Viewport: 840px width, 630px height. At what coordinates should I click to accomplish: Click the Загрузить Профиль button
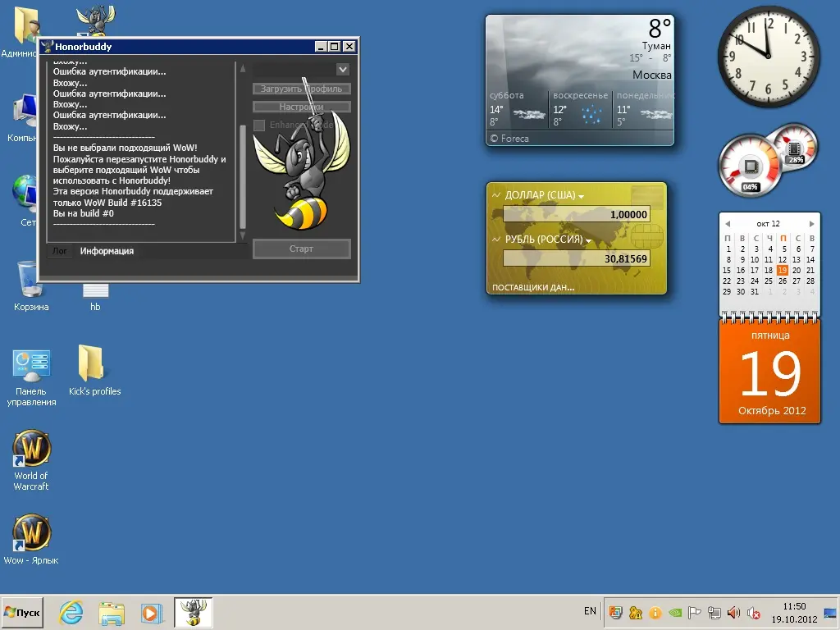coord(302,89)
